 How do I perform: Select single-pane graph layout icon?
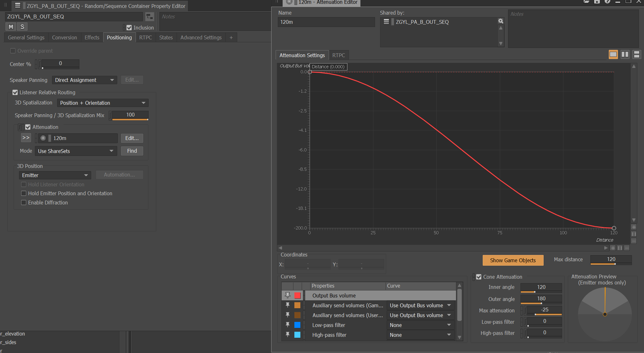coord(613,54)
